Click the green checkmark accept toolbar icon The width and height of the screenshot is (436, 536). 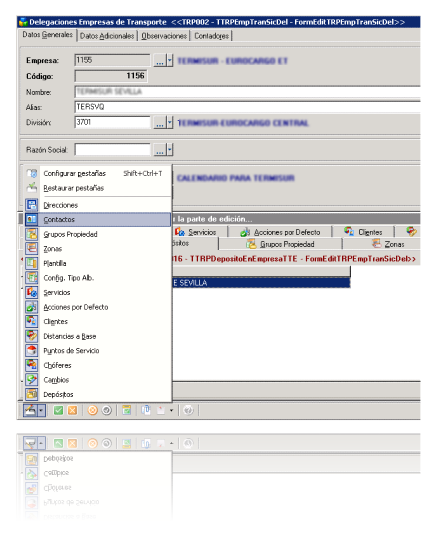58,410
